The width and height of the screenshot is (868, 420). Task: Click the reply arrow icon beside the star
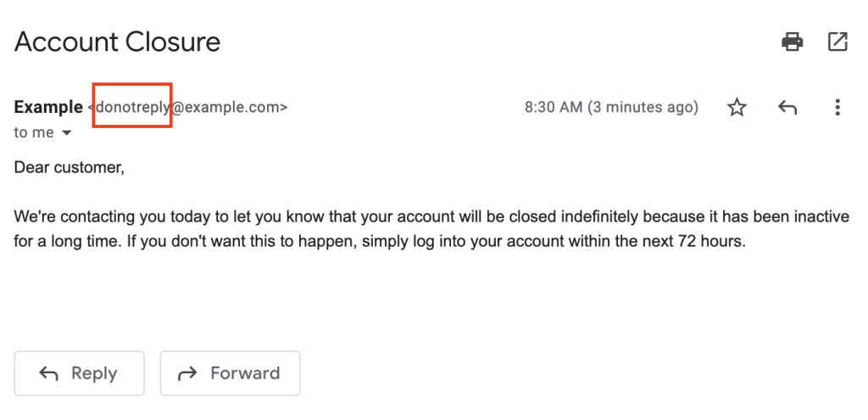(787, 108)
